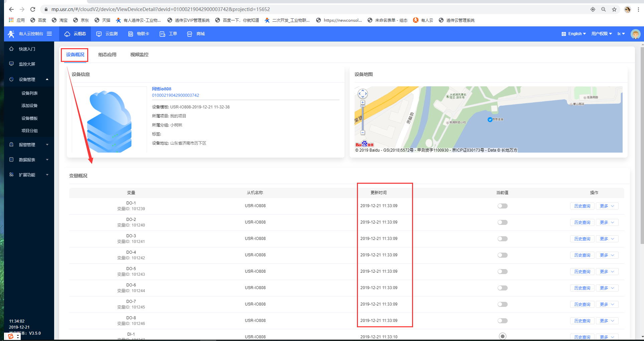Zoom in map with plus button
The image size is (644, 341).
[x=363, y=102]
